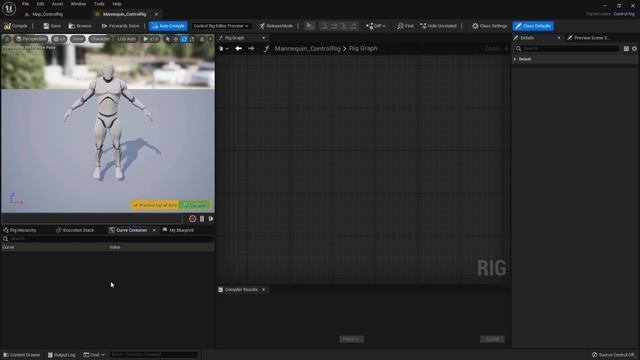Viewport: 640px width, 360px height.
Task: Select the Curve Container tab
Action: click(128, 230)
